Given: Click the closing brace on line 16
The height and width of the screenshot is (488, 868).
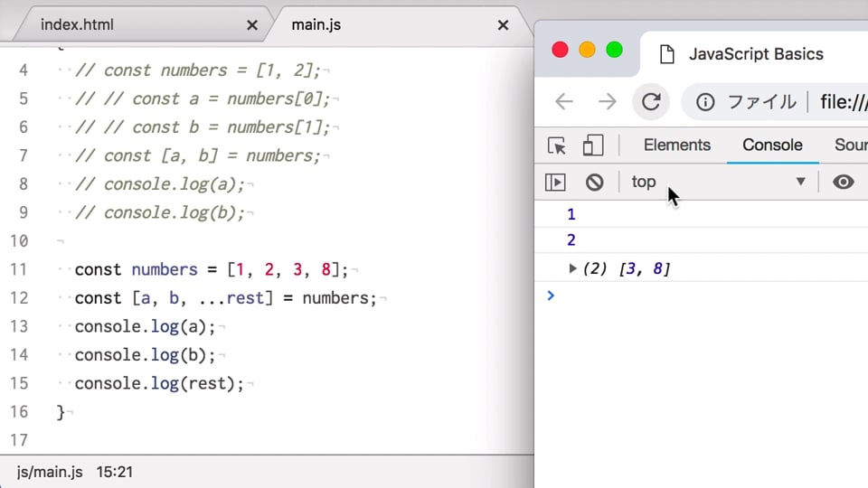Looking at the screenshot, I should 61,412.
